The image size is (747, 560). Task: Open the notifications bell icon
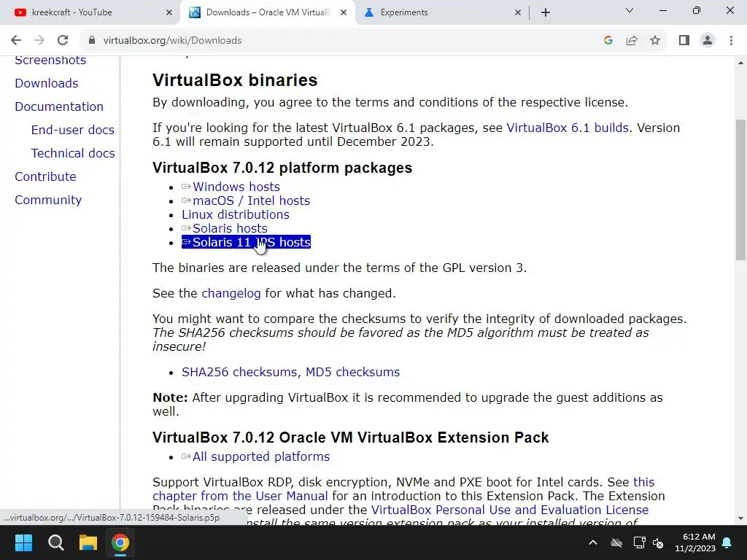(727, 542)
